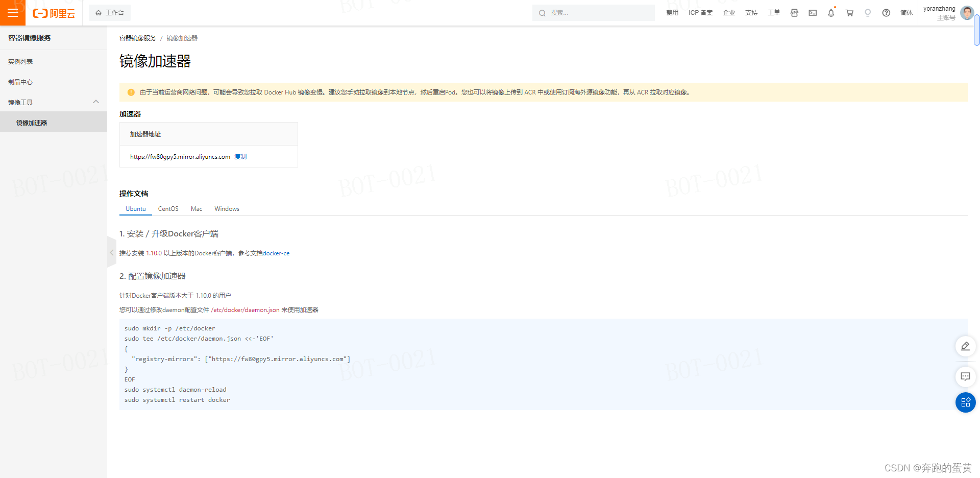
Task: Click the /etc/docker/daemon.json red path text
Action: point(245,310)
